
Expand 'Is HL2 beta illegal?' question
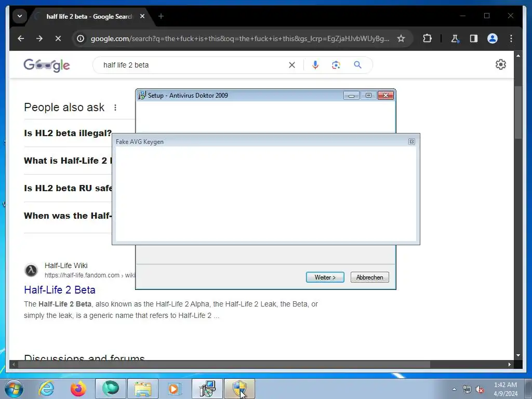coord(68,133)
